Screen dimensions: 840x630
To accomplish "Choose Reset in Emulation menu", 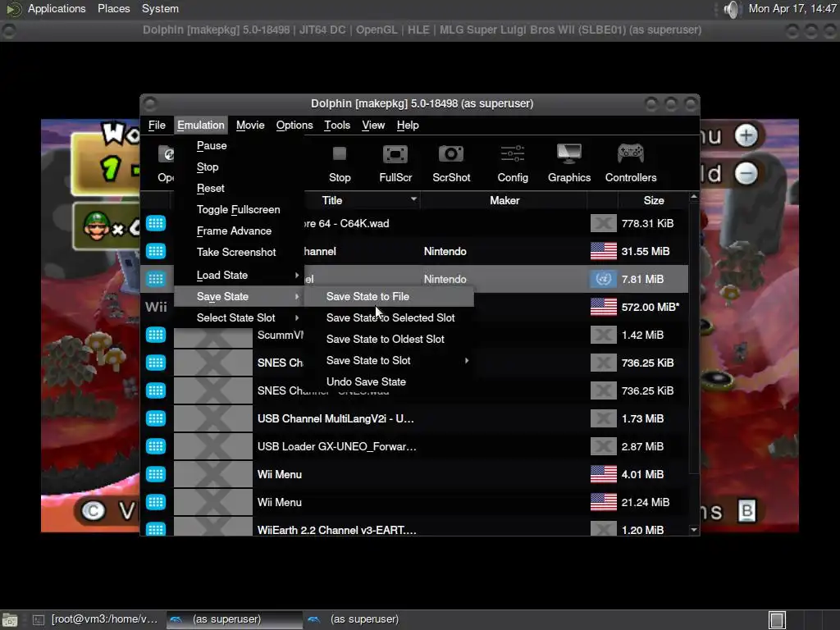I will 239,189.
